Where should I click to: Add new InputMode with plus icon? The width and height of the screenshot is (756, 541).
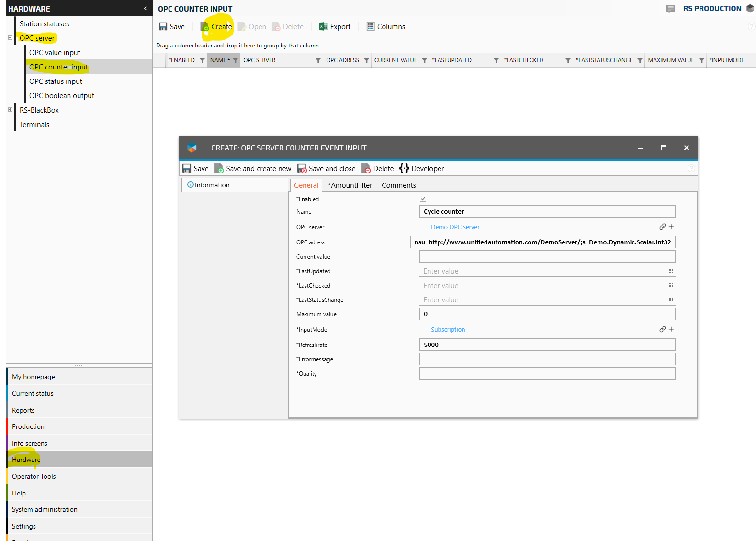pyautogui.click(x=671, y=329)
